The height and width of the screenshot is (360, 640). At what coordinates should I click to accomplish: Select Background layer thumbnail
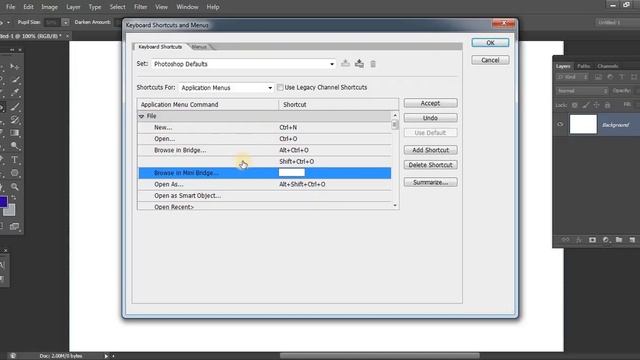pyautogui.click(x=583, y=124)
